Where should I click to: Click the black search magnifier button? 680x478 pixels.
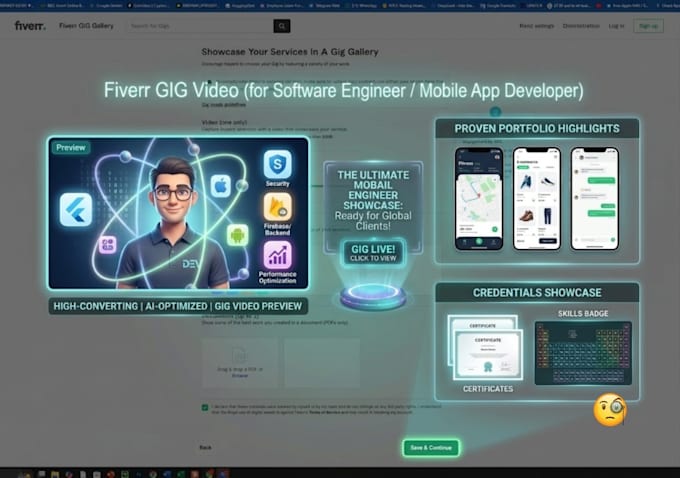pos(282,26)
